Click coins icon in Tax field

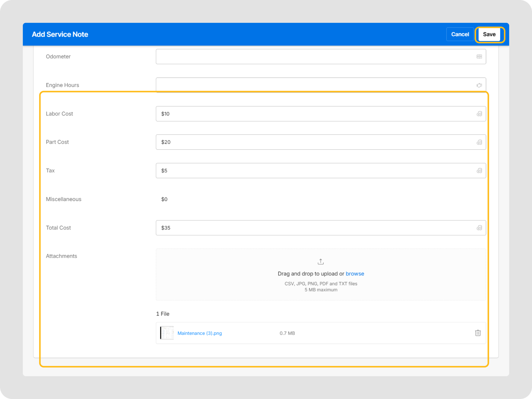pyautogui.click(x=479, y=171)
